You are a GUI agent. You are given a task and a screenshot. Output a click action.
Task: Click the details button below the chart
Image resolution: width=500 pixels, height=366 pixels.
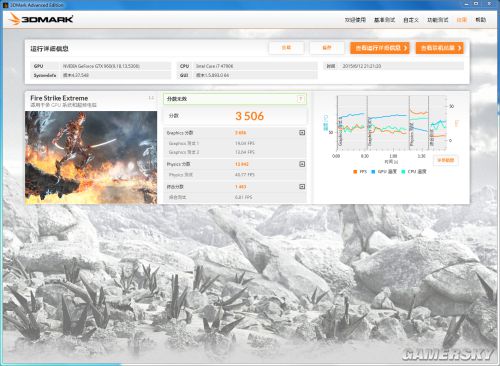point(446,160)
